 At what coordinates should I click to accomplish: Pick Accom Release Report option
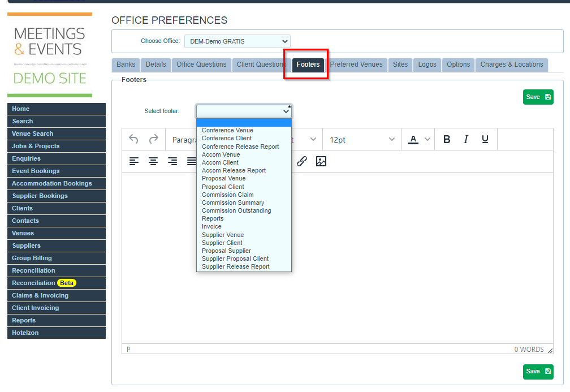pyautogui.click(x=244, y=171)
